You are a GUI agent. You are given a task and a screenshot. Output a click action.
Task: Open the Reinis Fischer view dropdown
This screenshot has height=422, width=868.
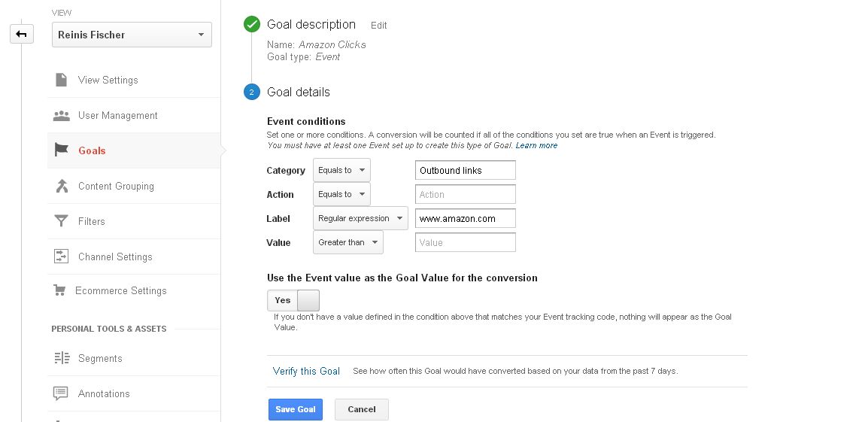click(x=132, y=35)
